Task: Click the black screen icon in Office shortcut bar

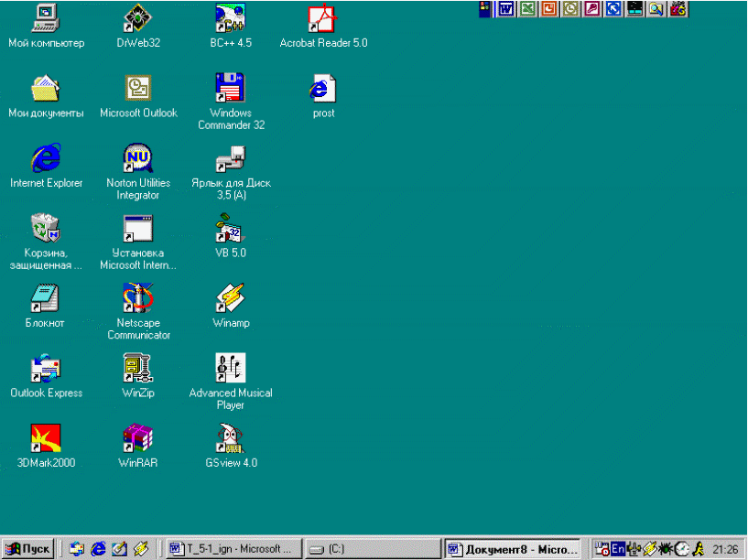Action: pyautogui.click(x=634, y=8)
